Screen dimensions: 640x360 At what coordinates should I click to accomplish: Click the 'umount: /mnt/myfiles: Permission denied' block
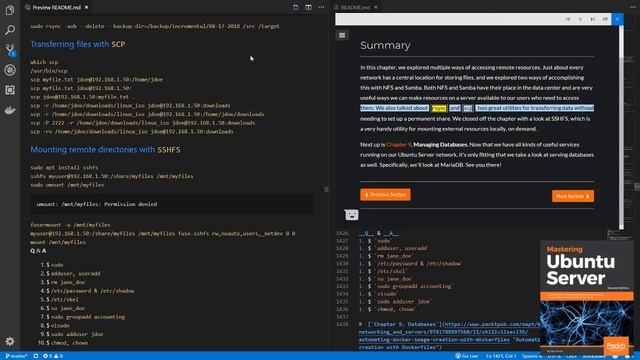pos(172,204)
